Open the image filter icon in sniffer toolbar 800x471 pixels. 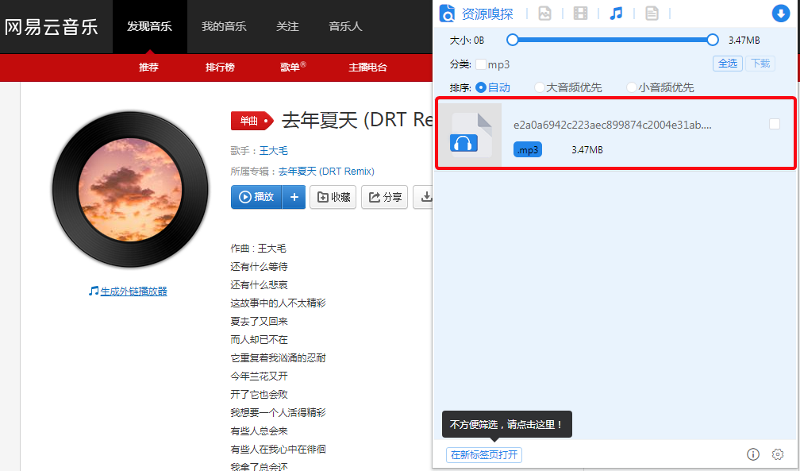pos(545,13)
